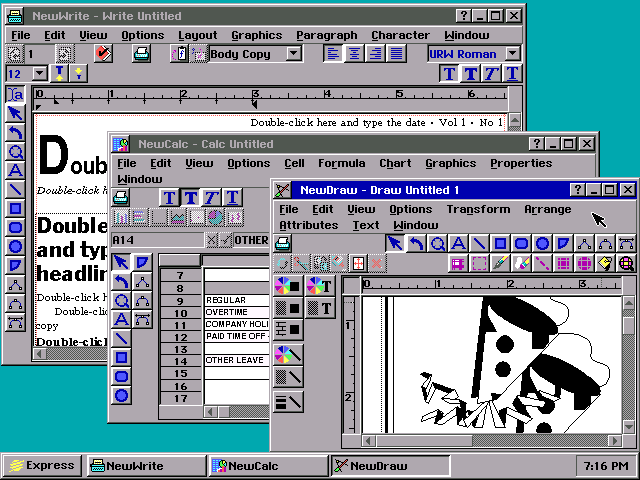Image resolution: width=640 pixels, height=480 pixels.
Task: Click the cancel X beside cell A14
Action: [211, 240]
